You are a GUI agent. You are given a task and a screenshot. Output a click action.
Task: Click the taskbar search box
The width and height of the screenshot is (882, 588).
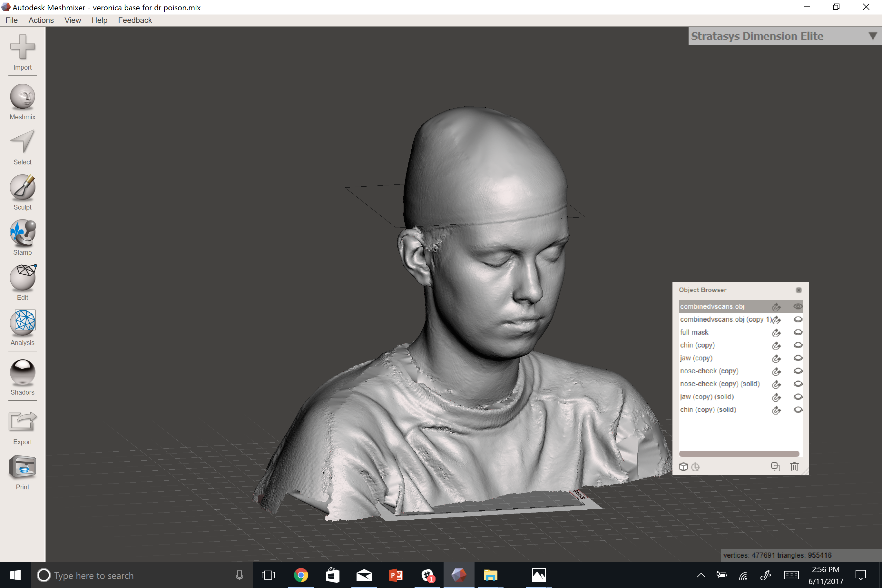point(142,575)
